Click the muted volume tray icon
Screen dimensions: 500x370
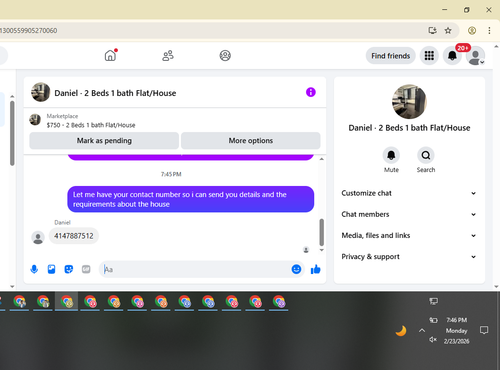(x=433, y=340)
